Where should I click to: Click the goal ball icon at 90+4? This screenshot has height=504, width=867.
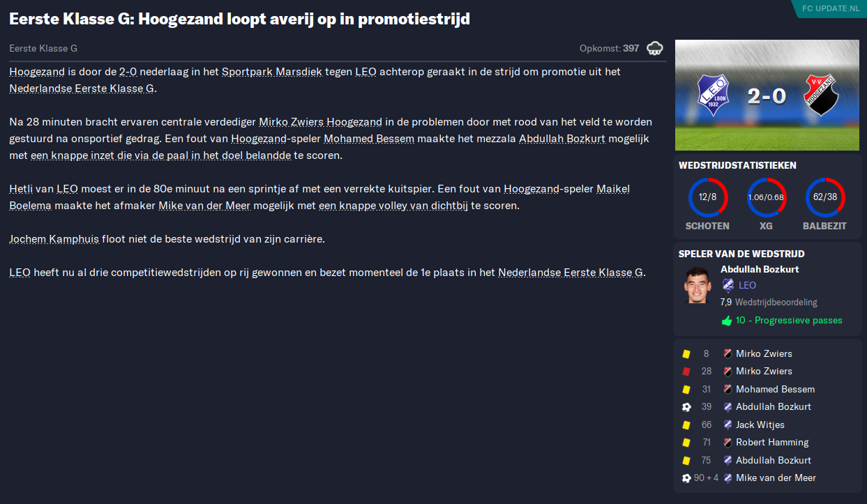click(x=686, y=478)
